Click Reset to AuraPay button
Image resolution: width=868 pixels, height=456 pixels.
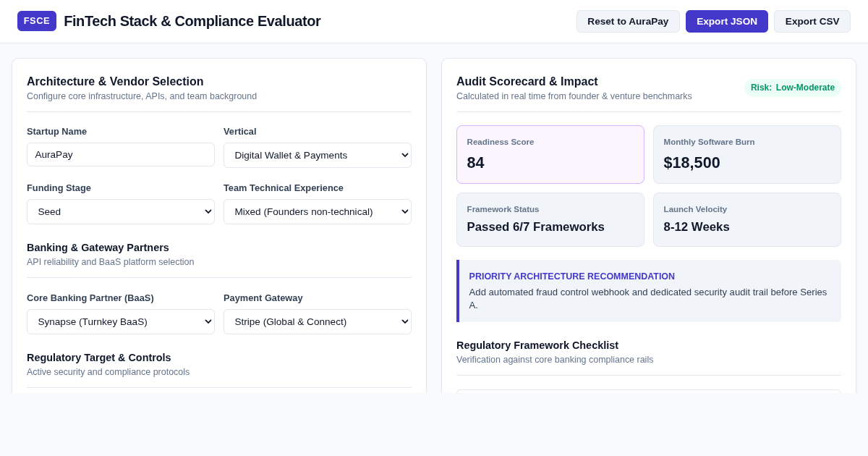coord(628,21)
